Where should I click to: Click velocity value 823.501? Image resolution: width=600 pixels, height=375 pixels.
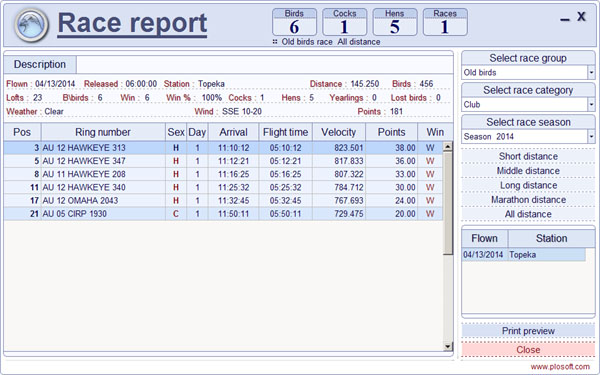coord(349,148)
